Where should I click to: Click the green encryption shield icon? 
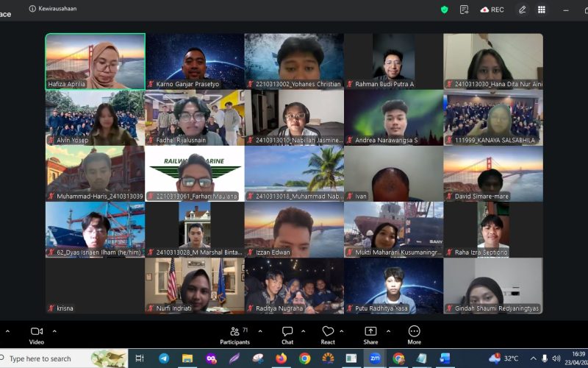[x=444, y=10]
